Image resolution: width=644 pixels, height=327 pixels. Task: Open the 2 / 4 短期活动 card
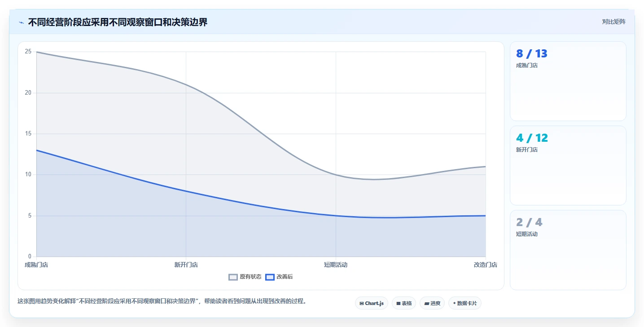point(568,250)
